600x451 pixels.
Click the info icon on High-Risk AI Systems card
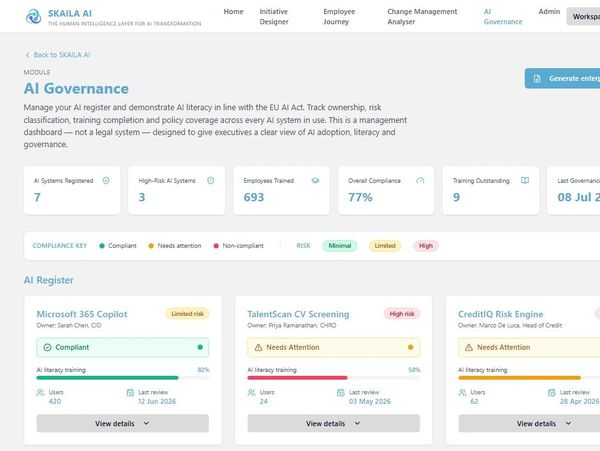point(210,181)
